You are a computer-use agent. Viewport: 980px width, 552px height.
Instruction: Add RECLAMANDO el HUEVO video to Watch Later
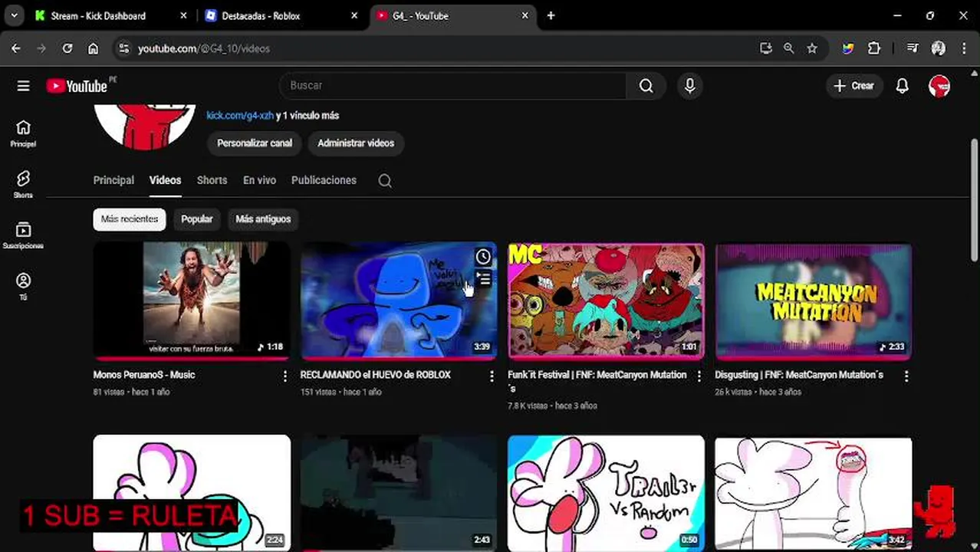[483, 257]
